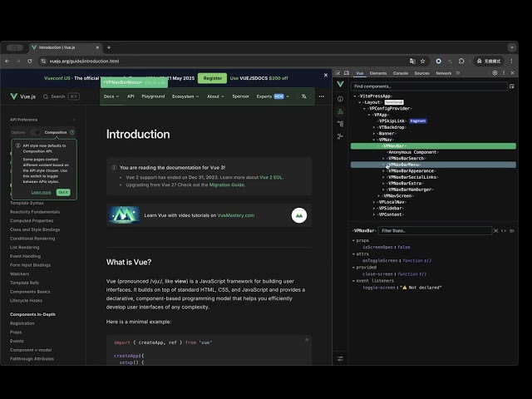Show more DevTools tabs with double chevron
Viewport: 532px width, 399px height.
pos(458,73)
